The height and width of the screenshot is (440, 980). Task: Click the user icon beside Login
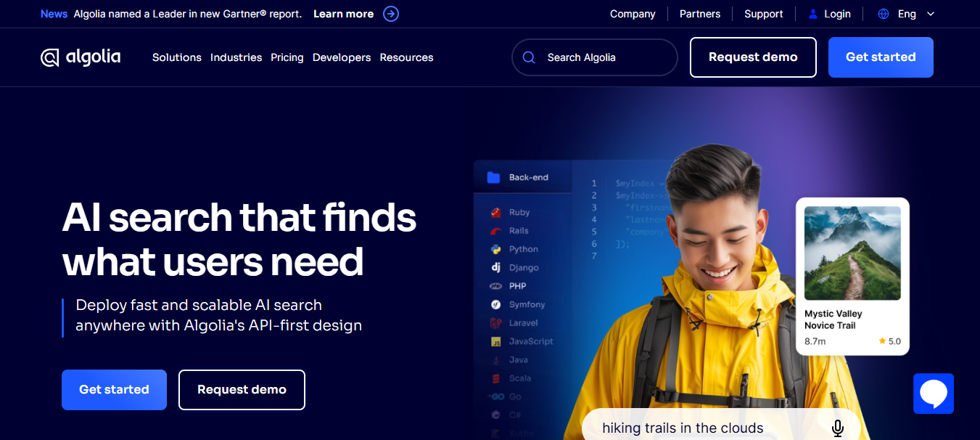coord(812,14)
